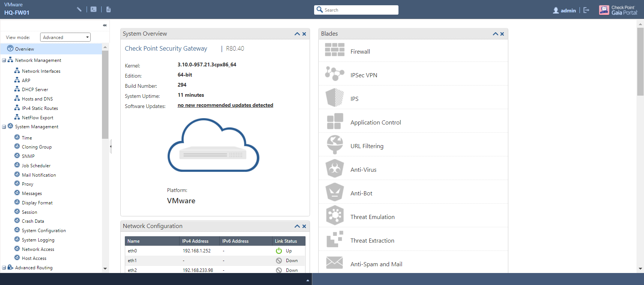Collapse the Advanced Routing tree node
Screen dimensions: 644x285
pos(4,268)
